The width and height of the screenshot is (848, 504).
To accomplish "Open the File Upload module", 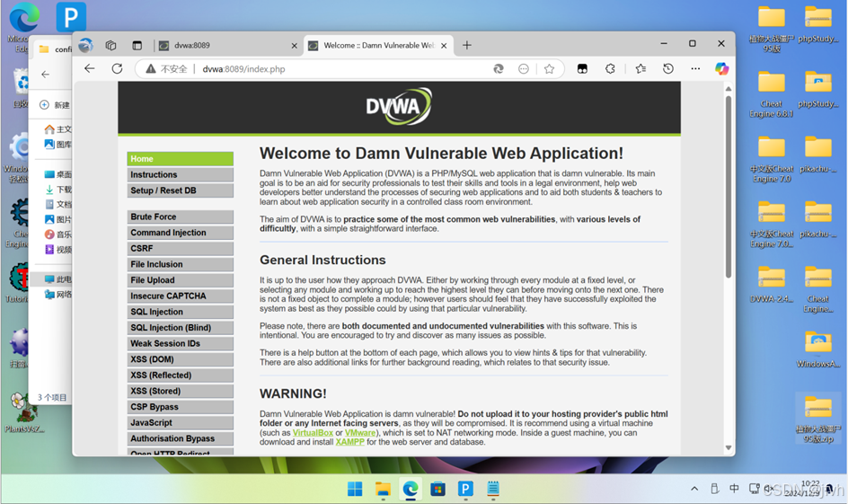I will coord(180,280).
